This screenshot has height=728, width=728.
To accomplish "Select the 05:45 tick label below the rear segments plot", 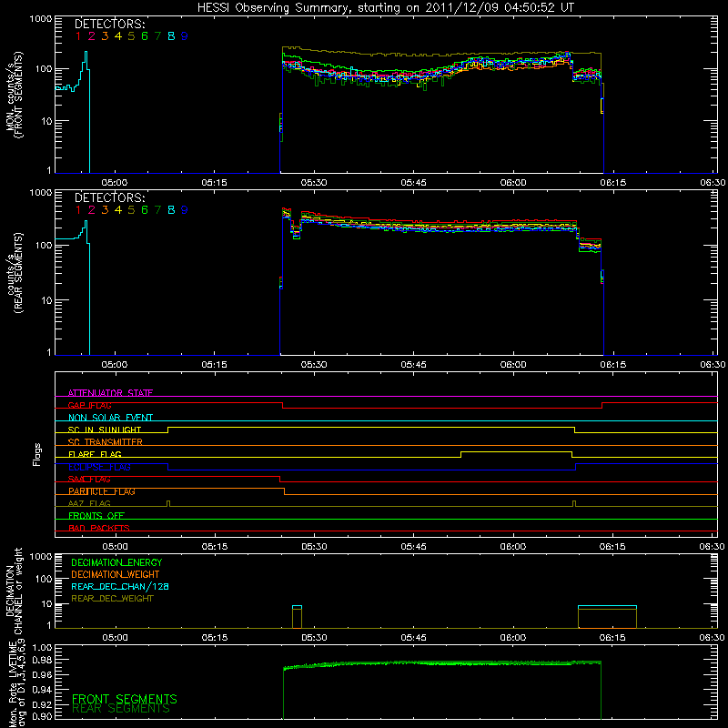I will coord(414,365).
